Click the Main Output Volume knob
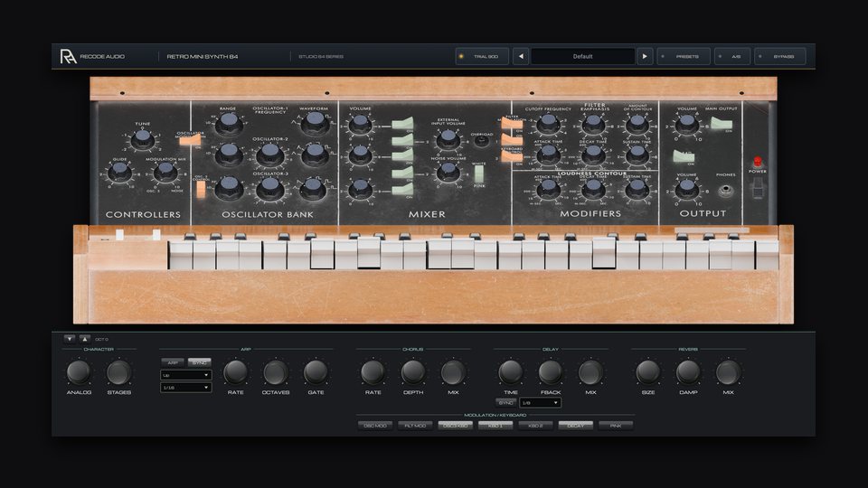 [x=687, y=124]
